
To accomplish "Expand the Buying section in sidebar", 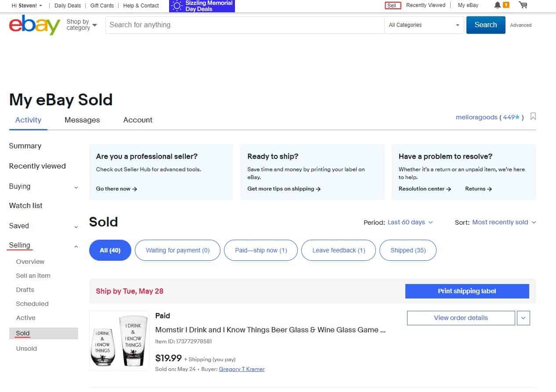I will pyautogui.click(x=76, y=187).
